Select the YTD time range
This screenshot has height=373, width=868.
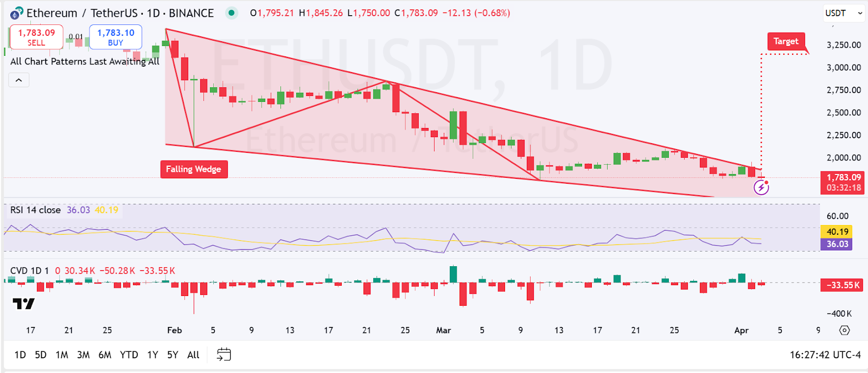point(129,355)
